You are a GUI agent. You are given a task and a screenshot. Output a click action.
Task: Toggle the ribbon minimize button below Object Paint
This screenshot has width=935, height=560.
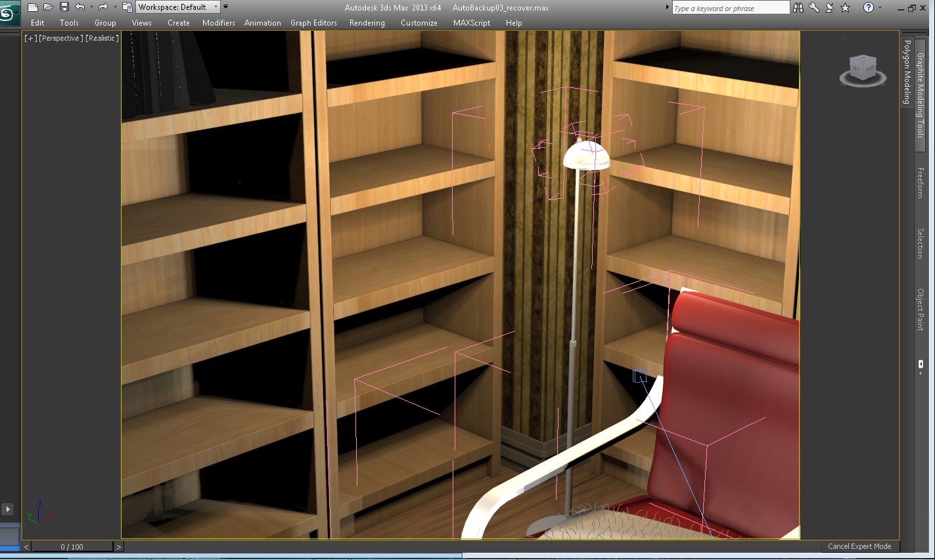click(x=921, y=364)
